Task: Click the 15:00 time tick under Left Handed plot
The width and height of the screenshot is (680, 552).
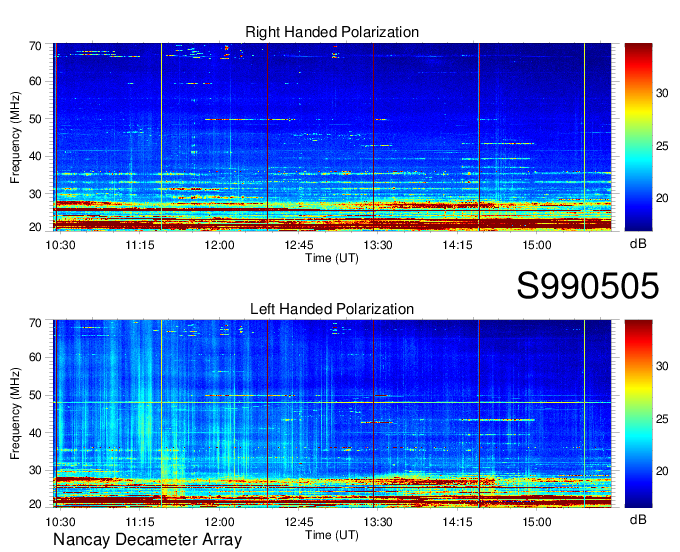Action: click(x=536, y=522)
